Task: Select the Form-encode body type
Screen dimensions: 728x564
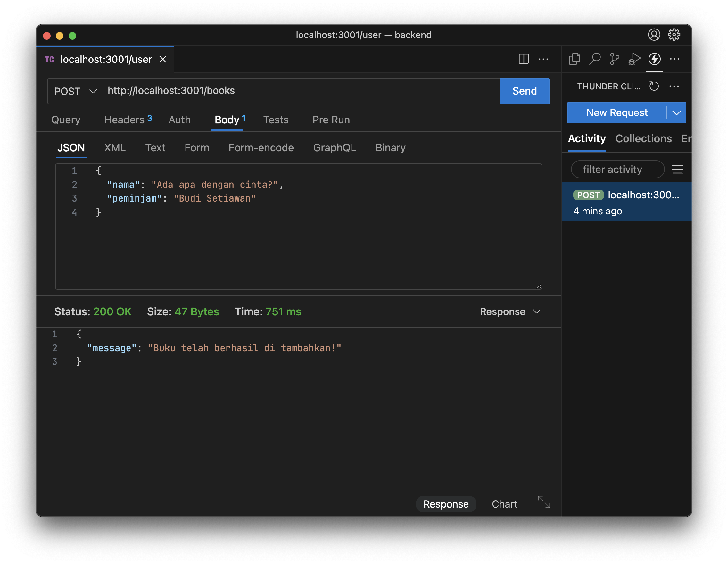Action: coord(261,148)
